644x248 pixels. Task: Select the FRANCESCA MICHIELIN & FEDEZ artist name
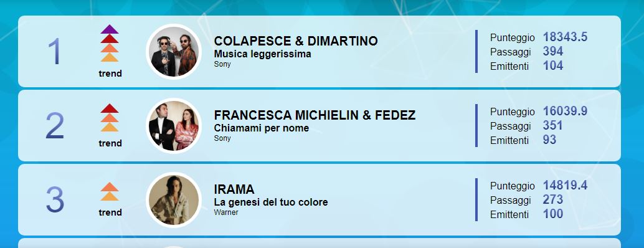(315, 115)
